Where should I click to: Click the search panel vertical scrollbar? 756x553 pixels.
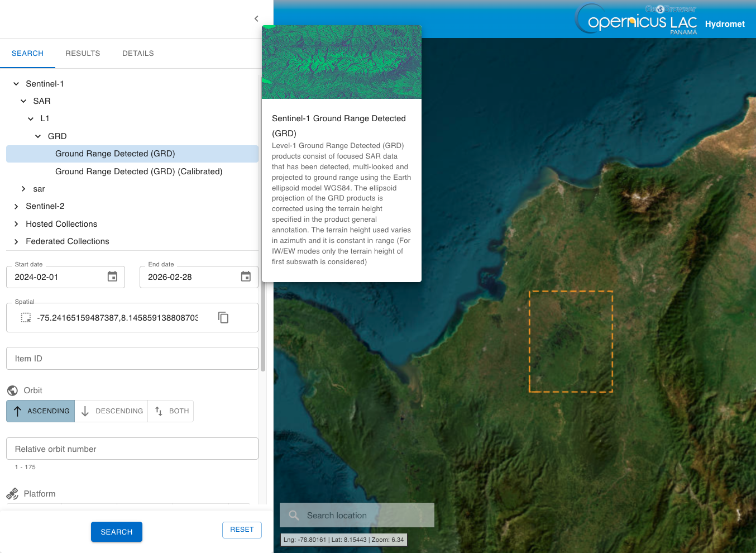point(262,223)
